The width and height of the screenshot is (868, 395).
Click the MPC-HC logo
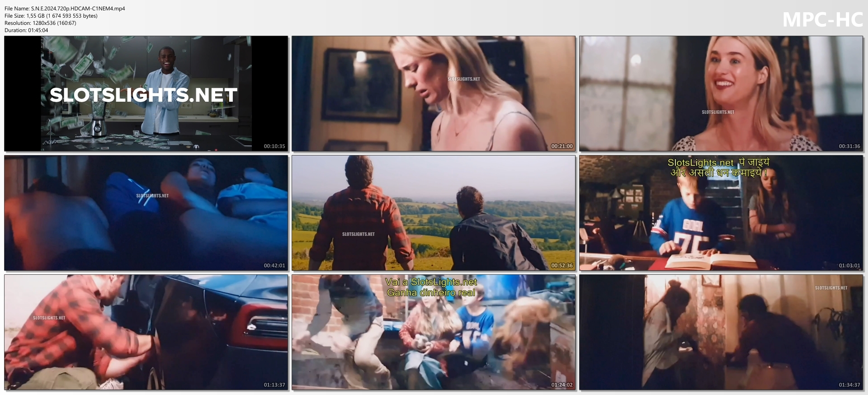coord(823,20)
